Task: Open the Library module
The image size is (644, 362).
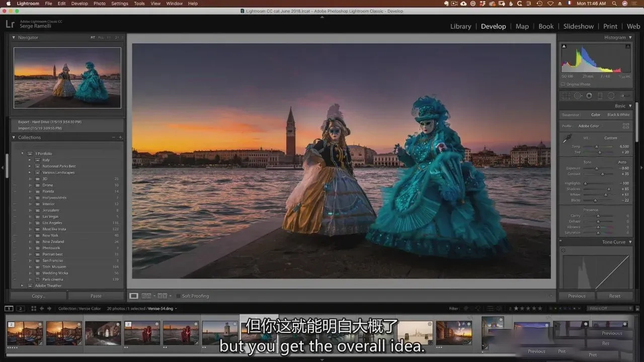Action: [460, 26]
